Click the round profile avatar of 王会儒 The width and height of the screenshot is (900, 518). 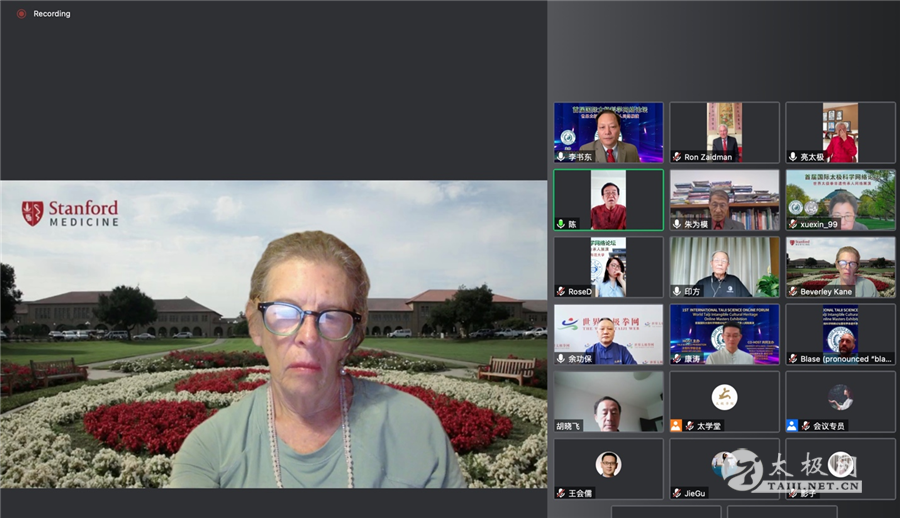coord(608,464)
